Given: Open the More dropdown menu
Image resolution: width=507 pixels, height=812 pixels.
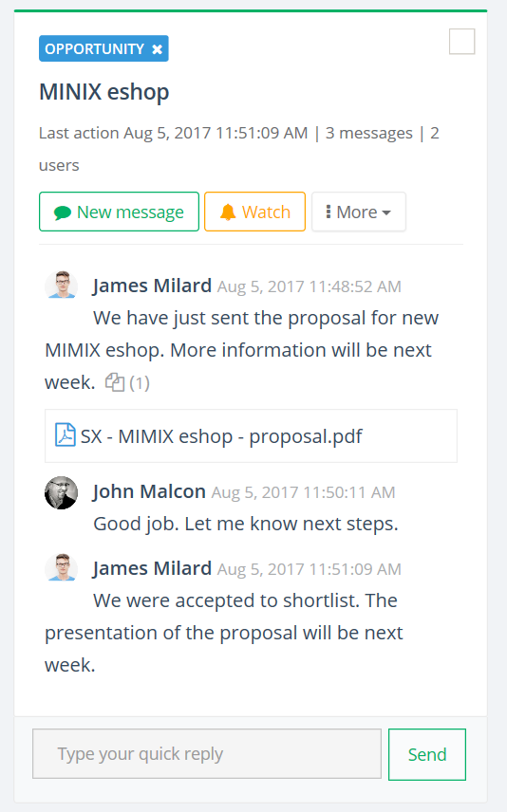Looking at the screenshot, I should (x=359, y=212).
